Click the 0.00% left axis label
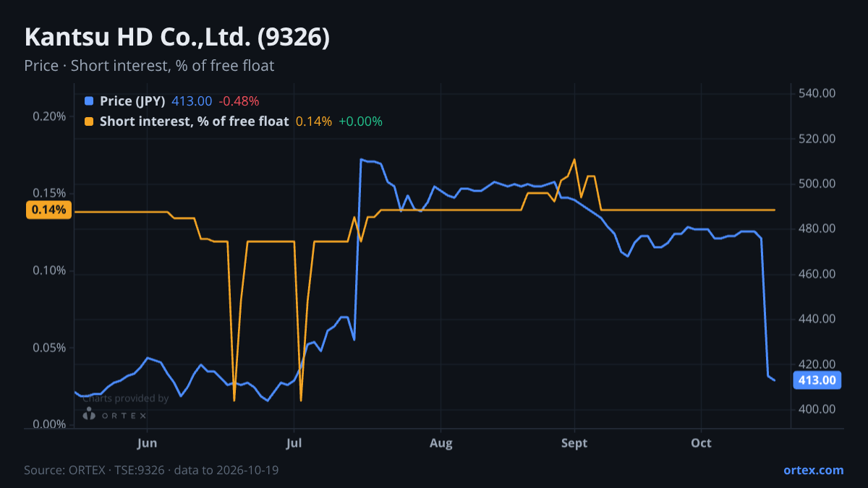This screenshot has height=488, width=868. (50, 424)
